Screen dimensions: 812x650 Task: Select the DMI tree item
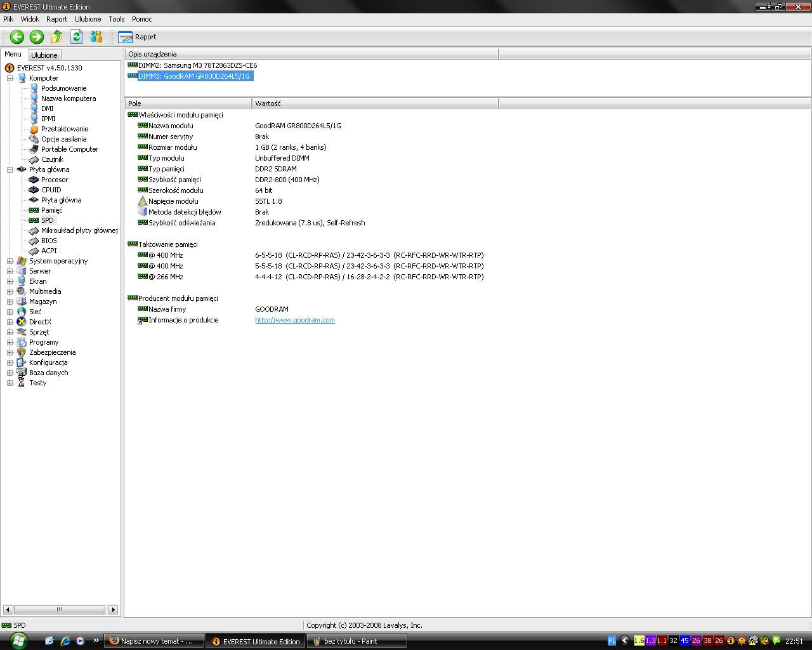point(48,109)
